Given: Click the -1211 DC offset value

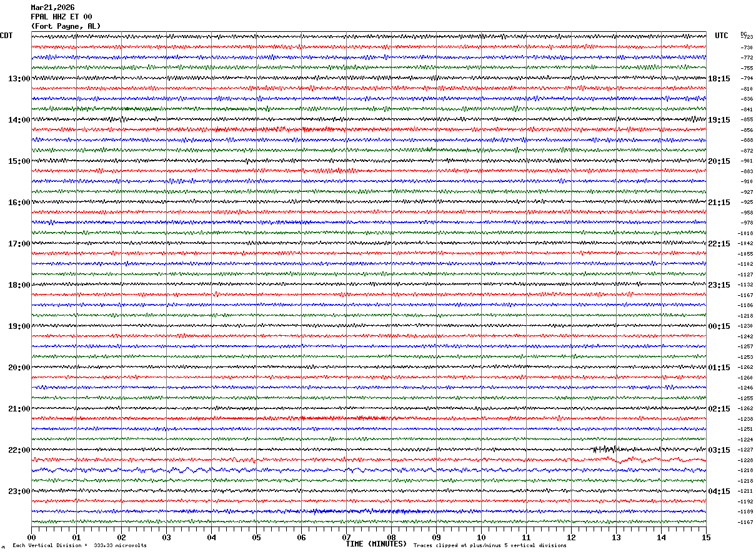Looking at the screenshot, I should [x=745, y=491].
